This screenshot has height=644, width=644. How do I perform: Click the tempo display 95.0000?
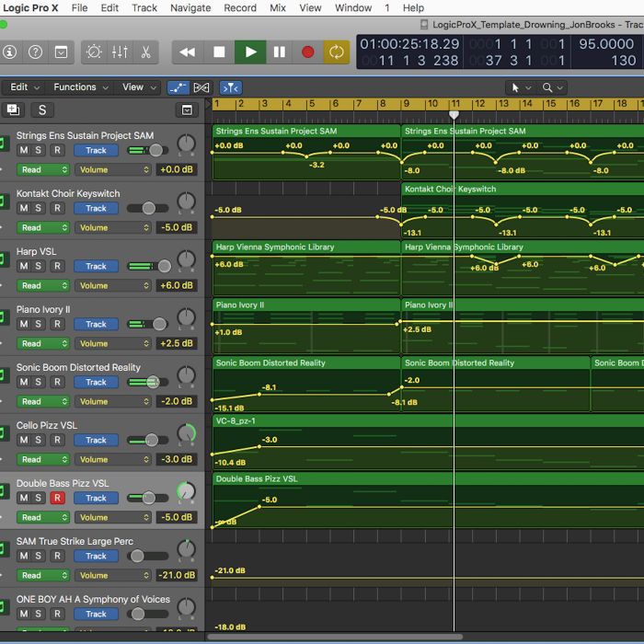606,43
